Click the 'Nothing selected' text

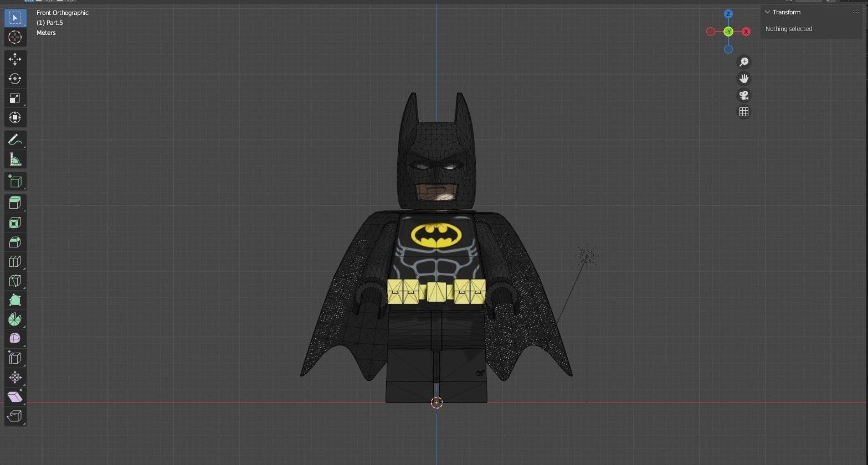[x=789, y=29]
